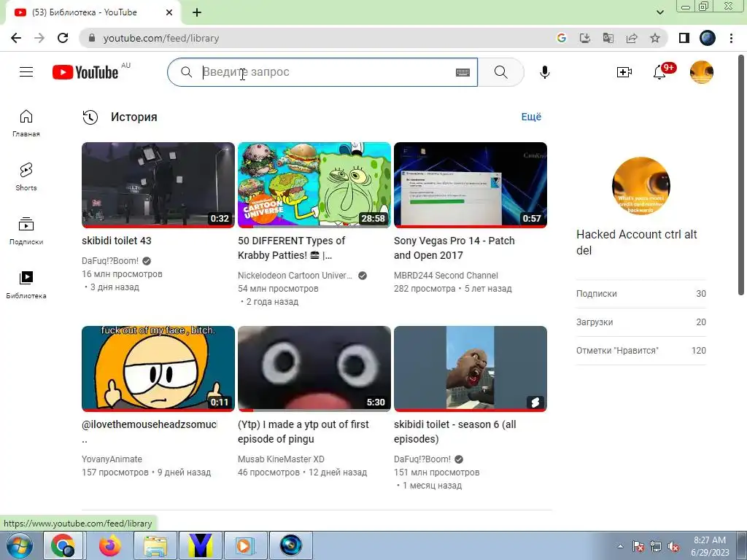The width and height of the screenshot is (747, 560).
Task: Select the Библиотека - YouTube tab
Action: pos(93,12)
